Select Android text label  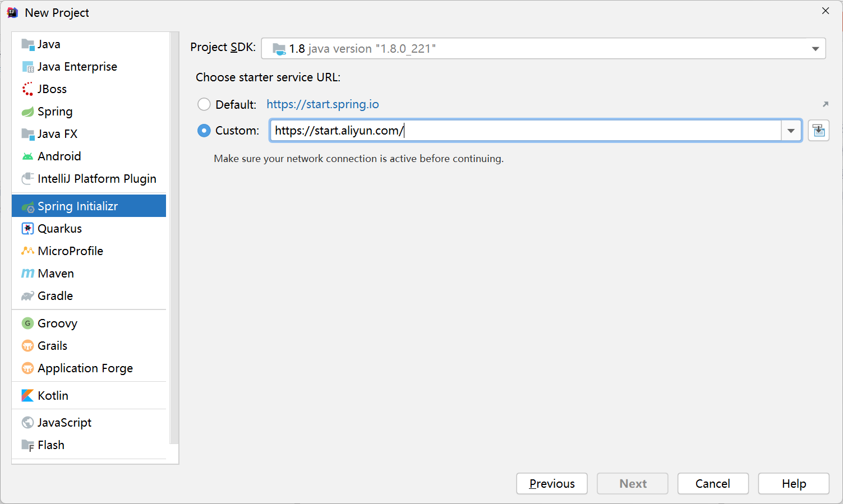[59, 156]
